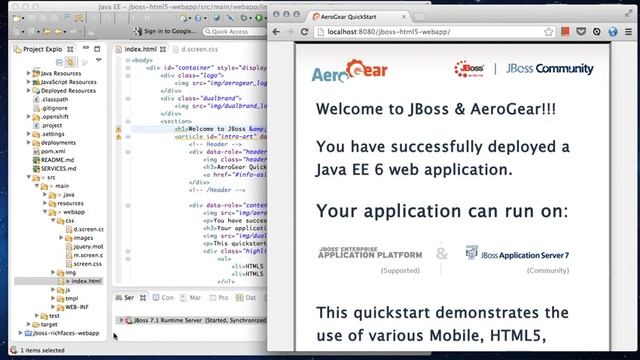
Task: Select pom.xml in Project Explorer
Action: pyautogui.click(x=49, y=151)
